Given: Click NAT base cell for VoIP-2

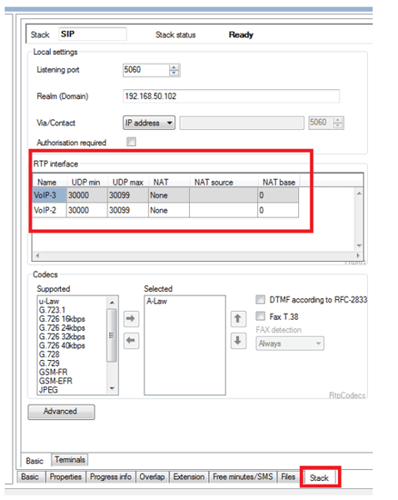Looking at the screenshot, I should [x=278, y=210].
